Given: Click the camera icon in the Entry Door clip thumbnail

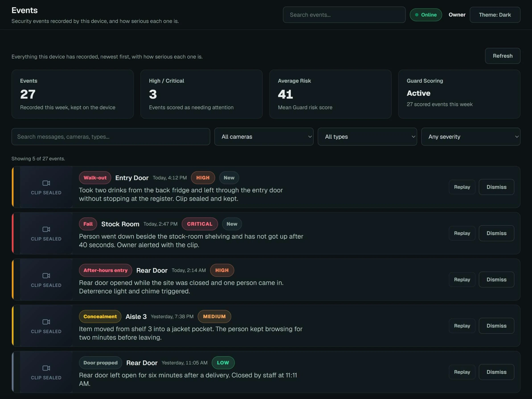Looking at the screenshot, I should click(x=46, y=183).
